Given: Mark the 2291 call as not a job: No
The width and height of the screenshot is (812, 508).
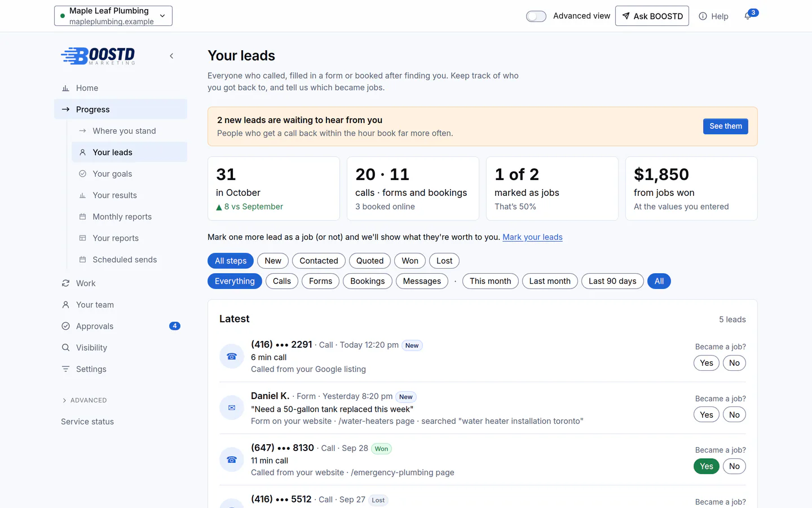Looking at the screenshot, I should (x=734, y=363).
